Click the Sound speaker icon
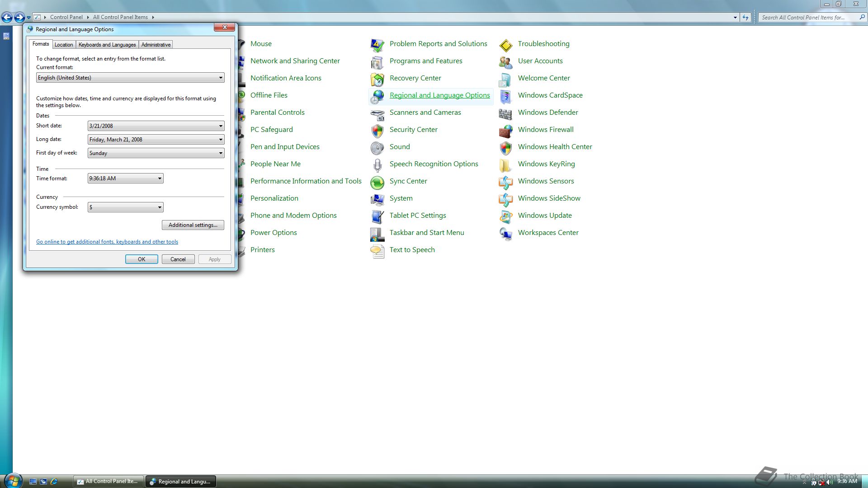Viewport: 868px width, 488px height. (377, 148)
